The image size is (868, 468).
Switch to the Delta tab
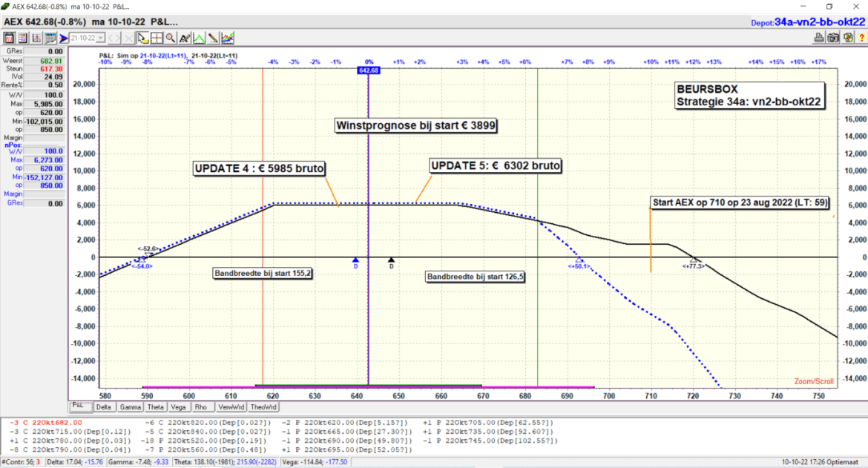coord(104,407)
